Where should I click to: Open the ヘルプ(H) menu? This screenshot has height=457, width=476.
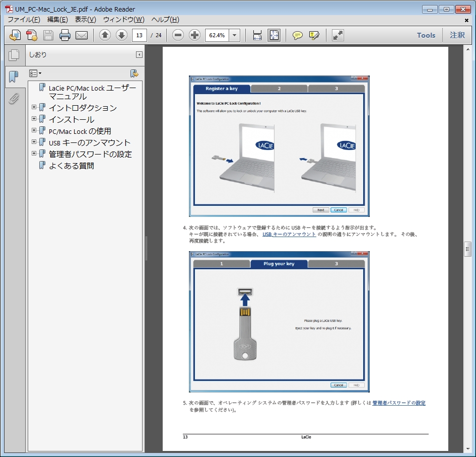165,20
